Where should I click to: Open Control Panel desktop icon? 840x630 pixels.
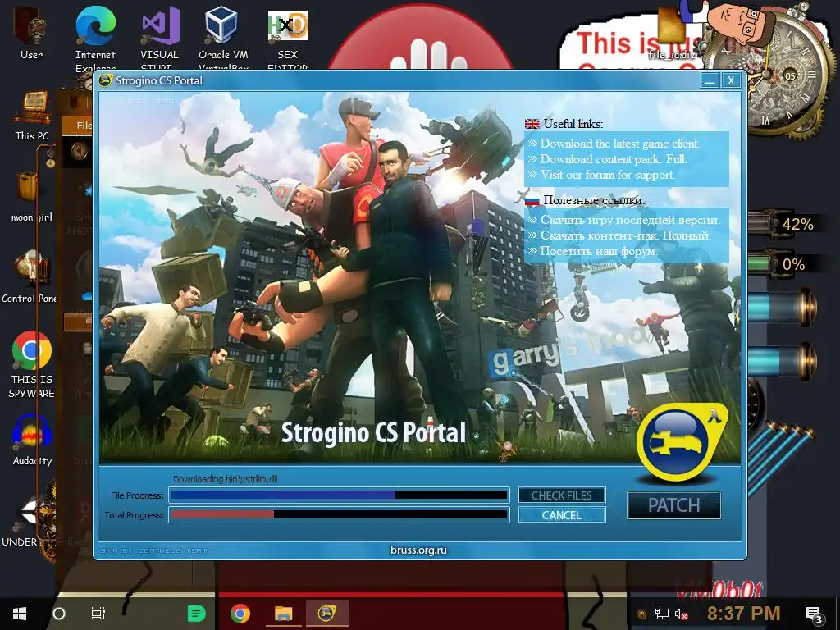pos(30,276)
